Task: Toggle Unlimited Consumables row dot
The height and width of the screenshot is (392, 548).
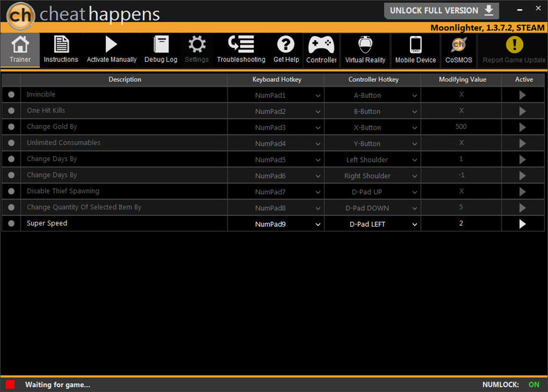Action: 11,143
